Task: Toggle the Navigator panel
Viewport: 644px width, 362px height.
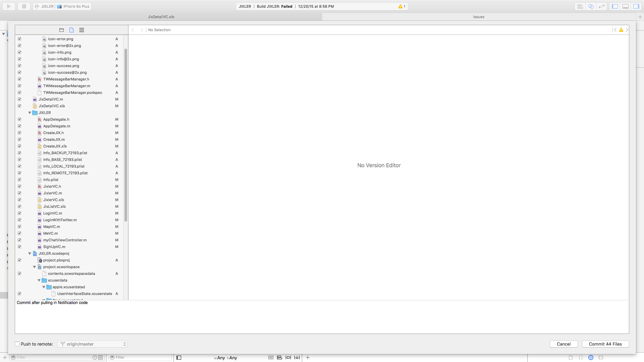Action: (615, 6)
